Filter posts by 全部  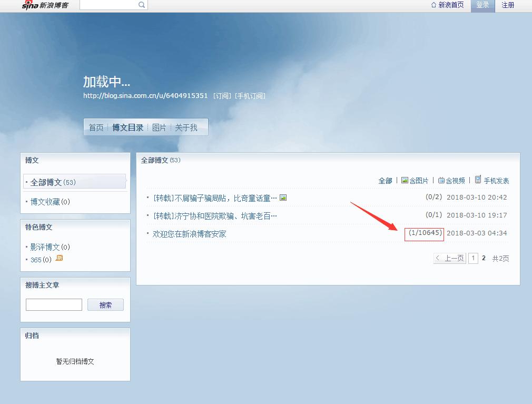pos(385,181)
